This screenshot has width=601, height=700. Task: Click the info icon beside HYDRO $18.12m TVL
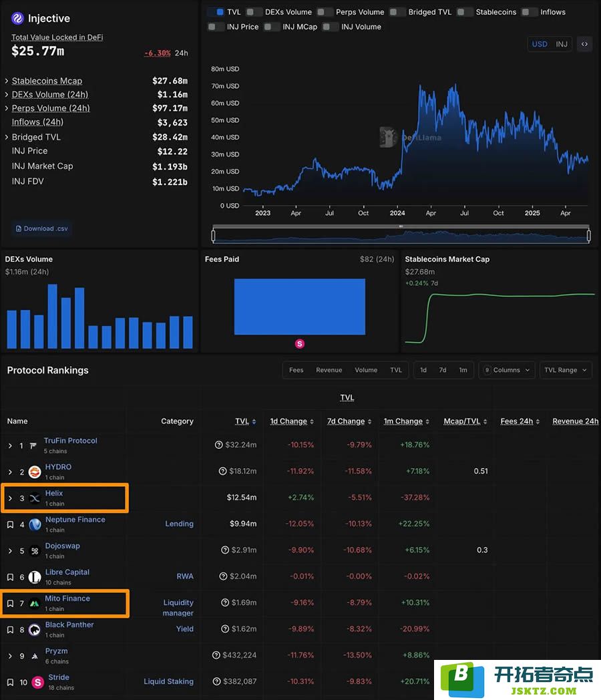[x=222, y=471]
